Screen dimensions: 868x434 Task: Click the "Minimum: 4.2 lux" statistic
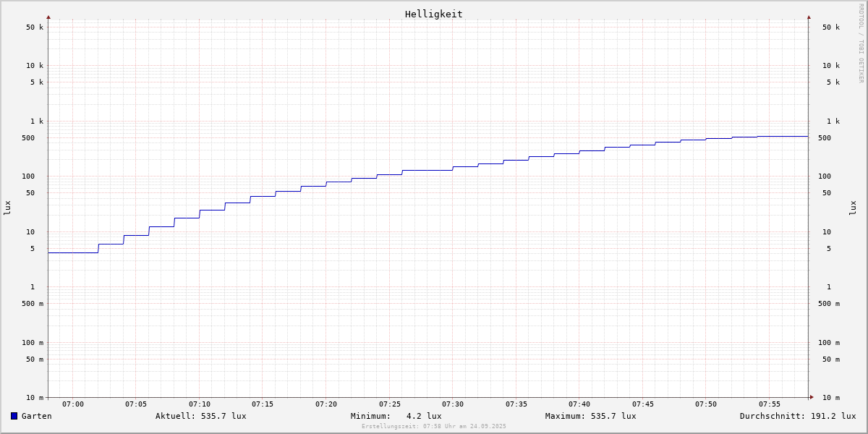396,416
